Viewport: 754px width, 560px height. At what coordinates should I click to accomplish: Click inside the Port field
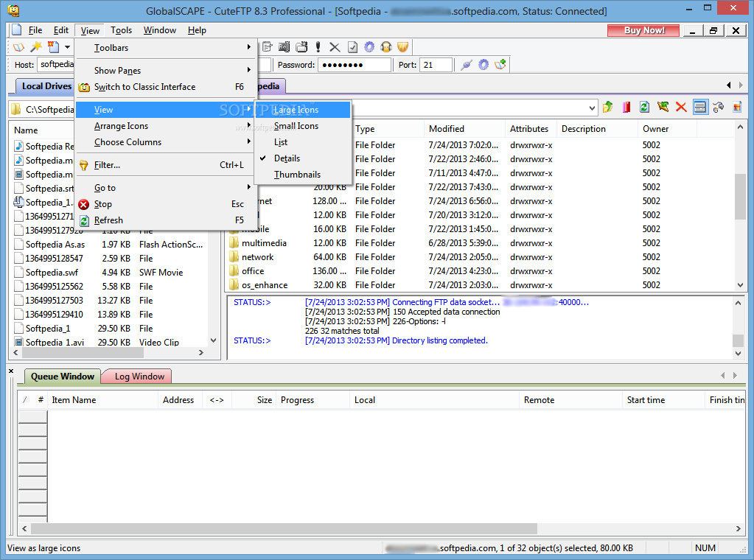tap(436, 65)
